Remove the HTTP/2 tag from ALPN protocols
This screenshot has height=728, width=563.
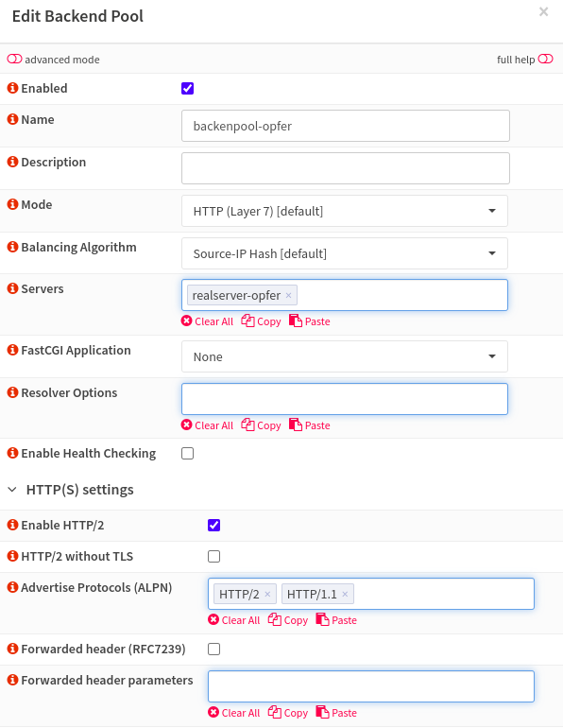click(267, 594)
